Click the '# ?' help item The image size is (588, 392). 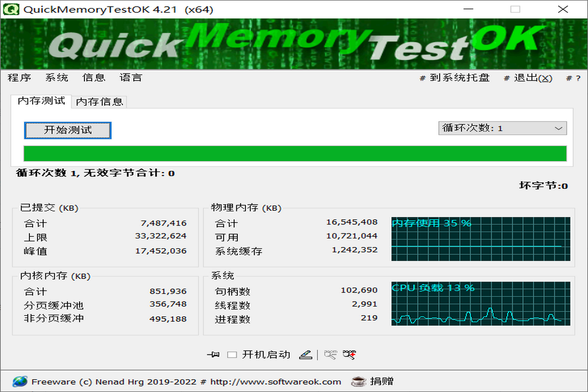click(573, 78)
